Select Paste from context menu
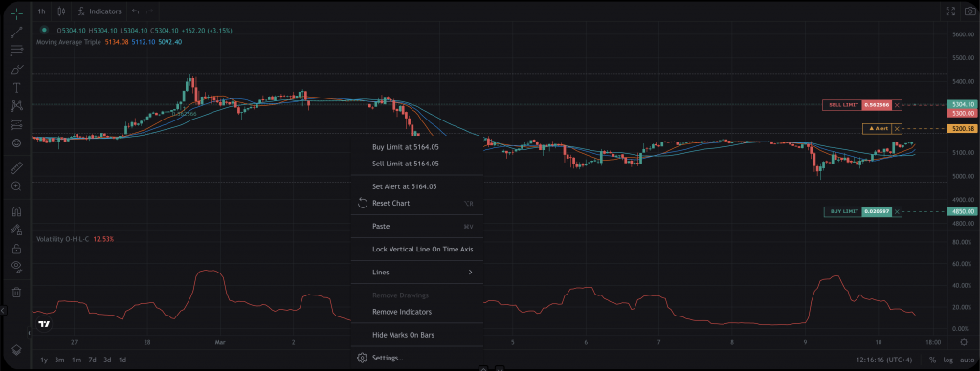This screenshot has width=980, height=371. [417, 226]
